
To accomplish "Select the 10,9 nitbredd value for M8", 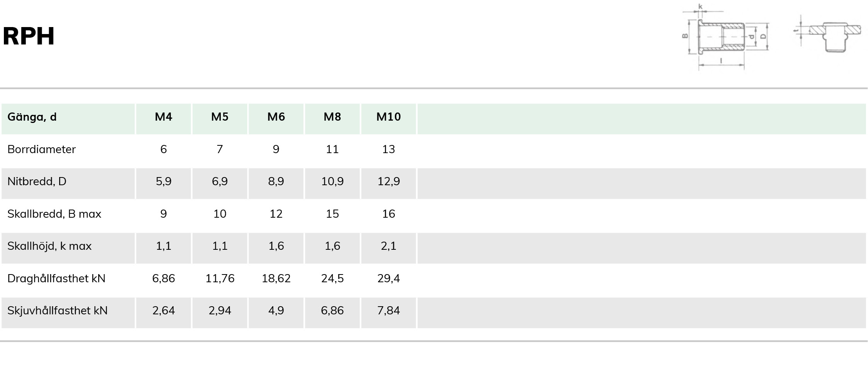I will [x=332, y=181].
